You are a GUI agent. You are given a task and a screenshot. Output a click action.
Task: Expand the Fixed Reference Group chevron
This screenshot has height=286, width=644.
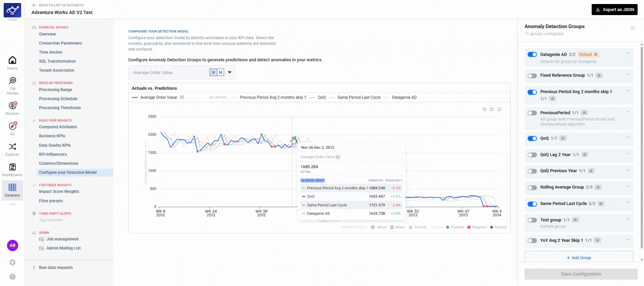(x=627, y=74)
